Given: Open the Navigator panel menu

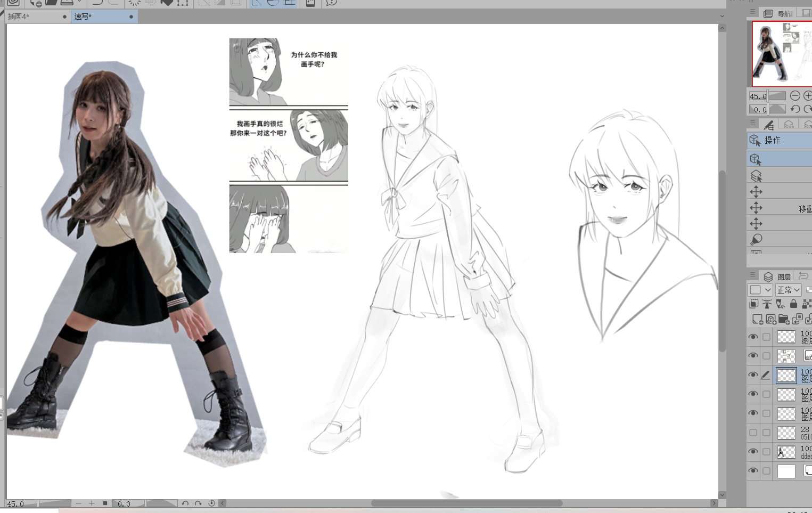Looking at the screenshot, I should (x=752, y=12).
